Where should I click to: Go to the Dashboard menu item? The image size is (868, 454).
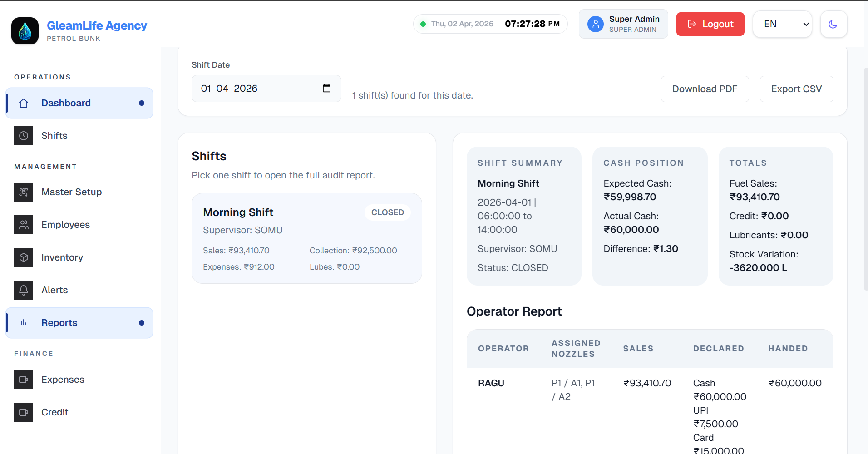79,103
